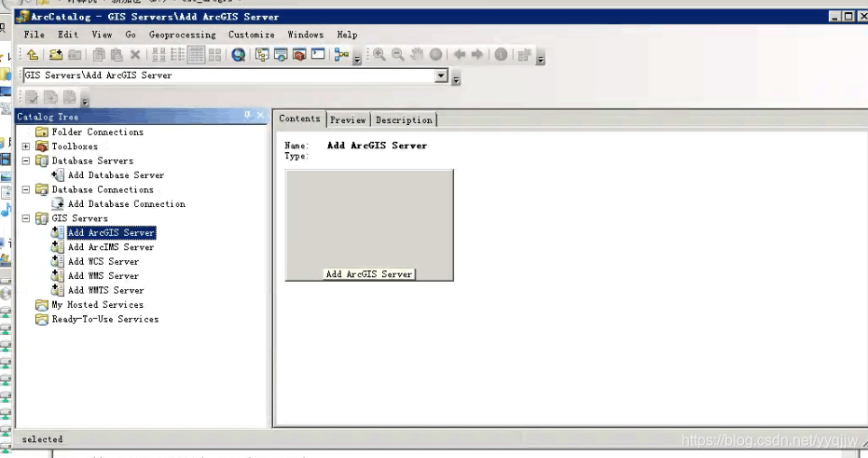
Task: Select the Zoom In tool
Action: point(379,54)
